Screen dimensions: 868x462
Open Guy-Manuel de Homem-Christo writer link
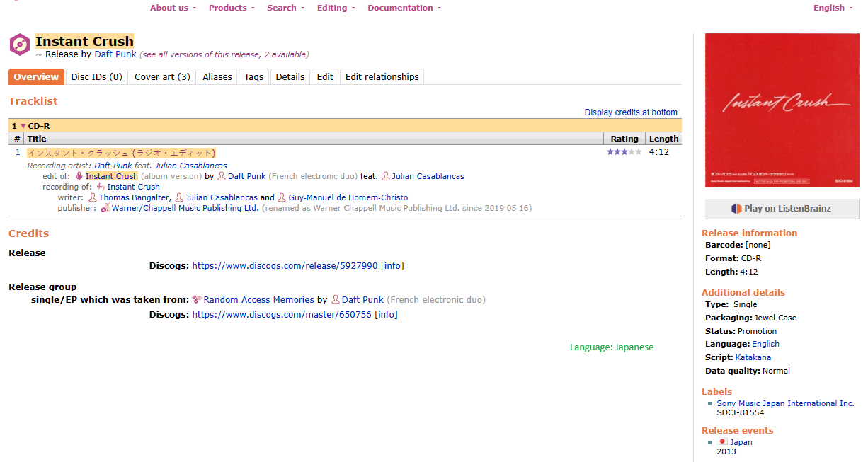348,197
